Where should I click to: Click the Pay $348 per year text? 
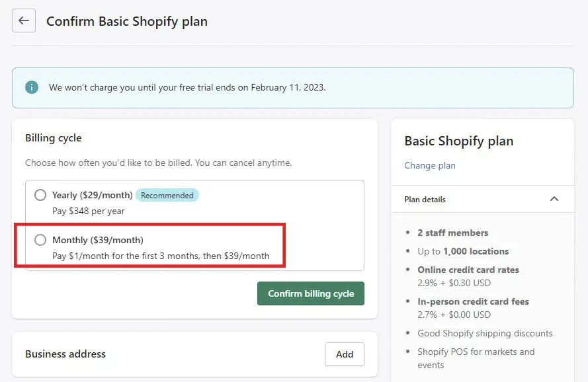[x=89, y=211]
